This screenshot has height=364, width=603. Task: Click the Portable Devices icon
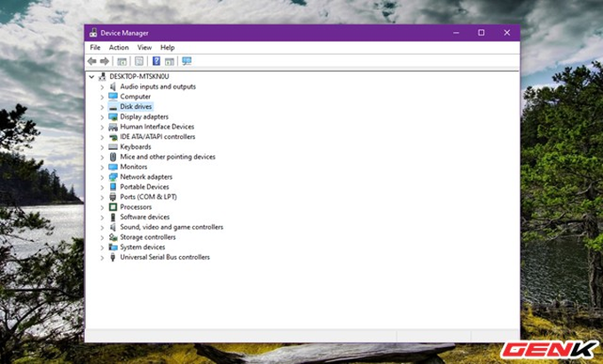(113, 187)
